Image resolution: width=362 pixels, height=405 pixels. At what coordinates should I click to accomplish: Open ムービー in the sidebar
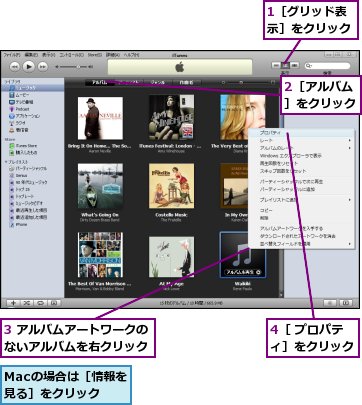tap(32, 95)
